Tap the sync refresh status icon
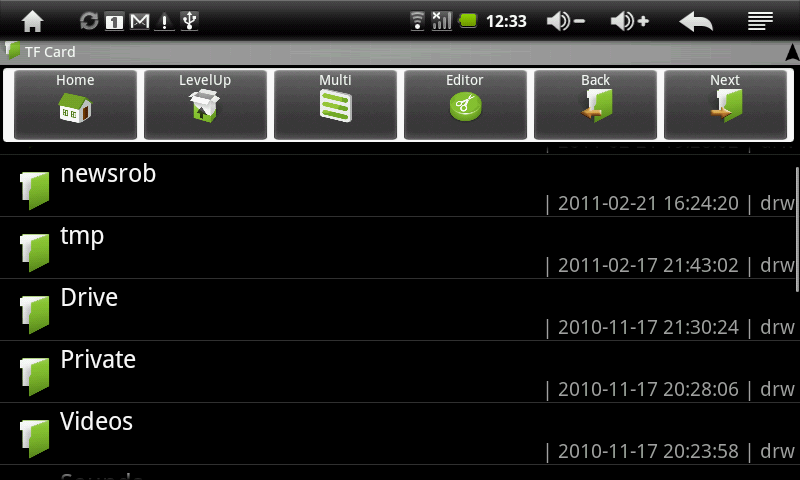800x480 pixels. point(89,21)
